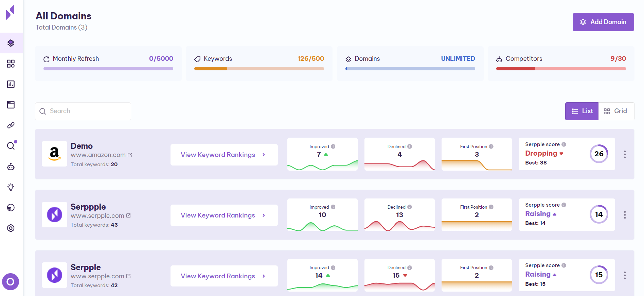Switch to the List view
The height and width of the screenshot is (296, 644).
click(582, 111)
